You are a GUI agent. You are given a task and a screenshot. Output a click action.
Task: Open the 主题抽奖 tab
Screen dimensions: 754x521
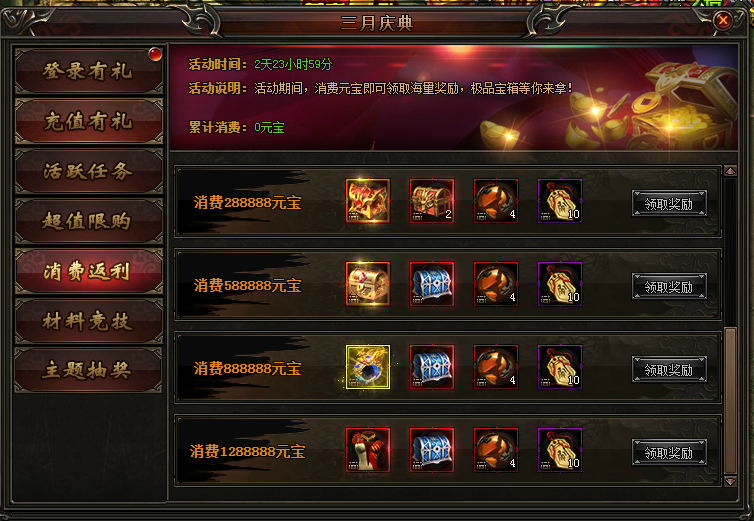pos(88,370)
